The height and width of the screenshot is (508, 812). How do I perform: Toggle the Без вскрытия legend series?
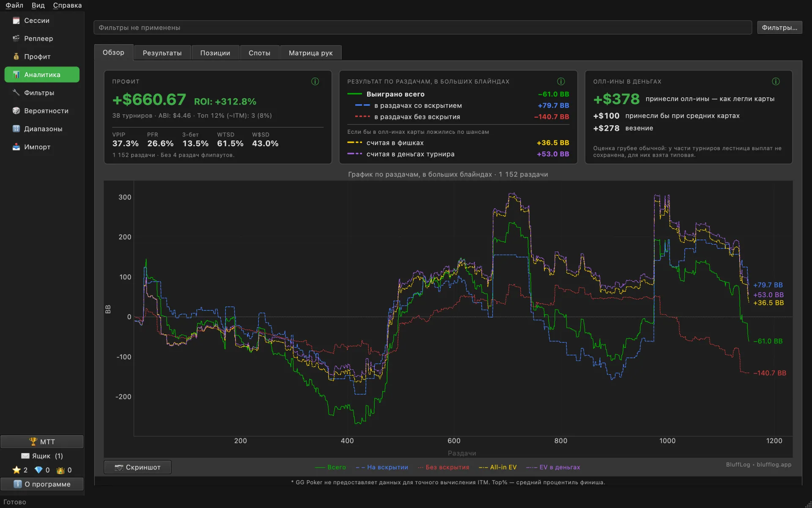pos(444,467)
